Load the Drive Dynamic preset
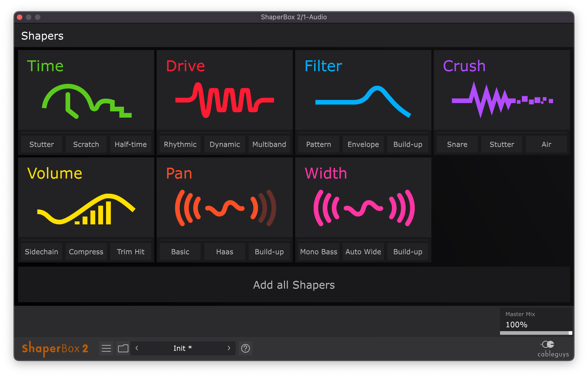This screenshot has height=377, width=588. click(225, 144)
